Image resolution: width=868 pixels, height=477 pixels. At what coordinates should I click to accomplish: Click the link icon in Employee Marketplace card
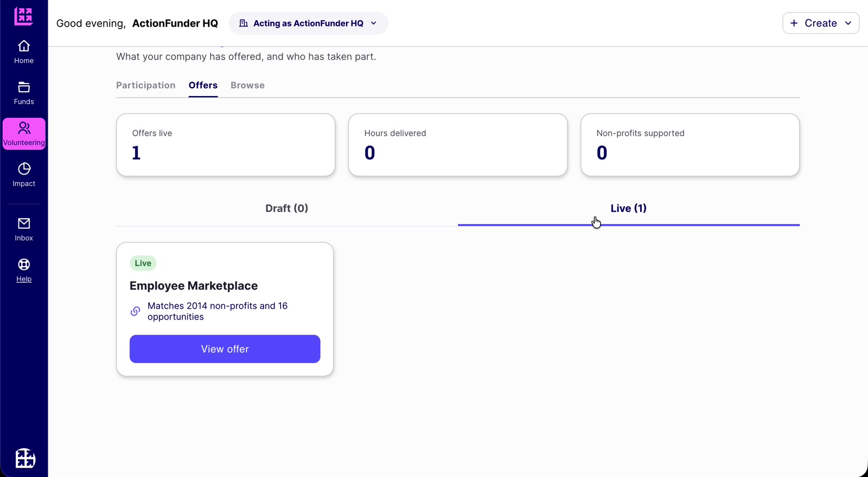[x=136, y=311]
